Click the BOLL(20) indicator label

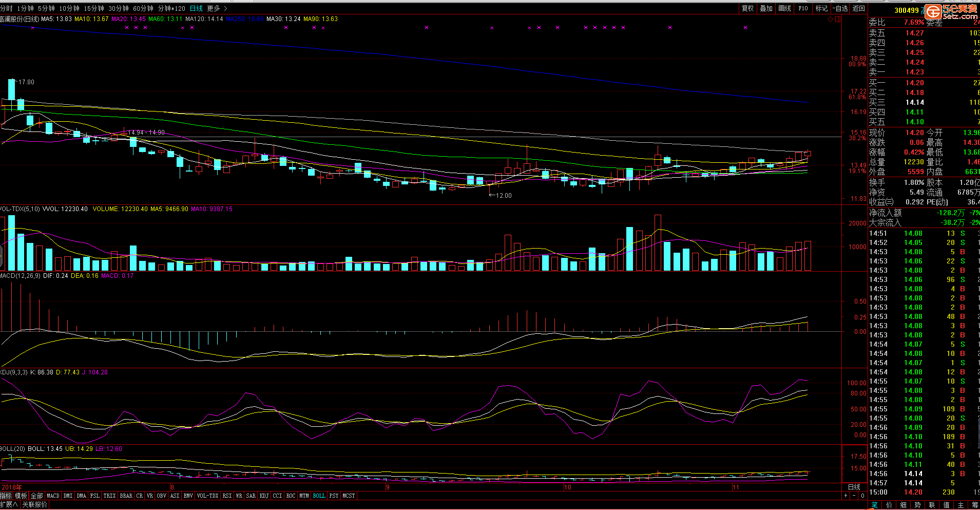pos(12,449)
